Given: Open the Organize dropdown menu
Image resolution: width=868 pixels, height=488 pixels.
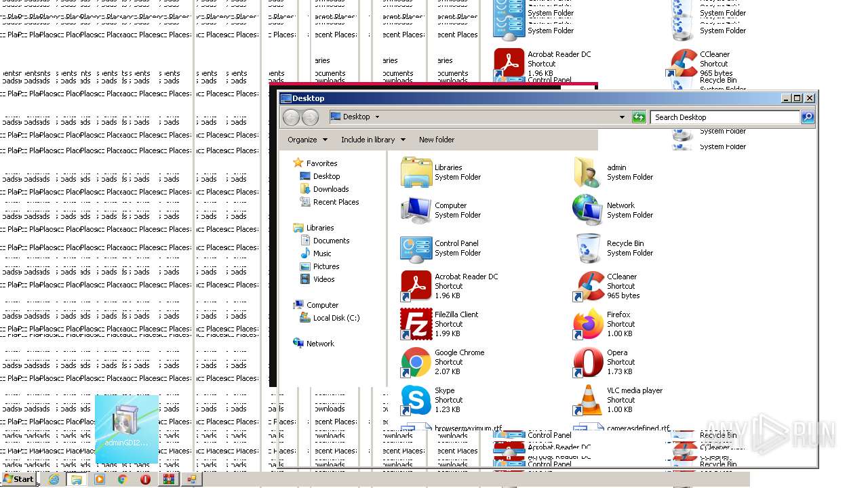Looking at the screenshot, I should [x=307, y=140].
